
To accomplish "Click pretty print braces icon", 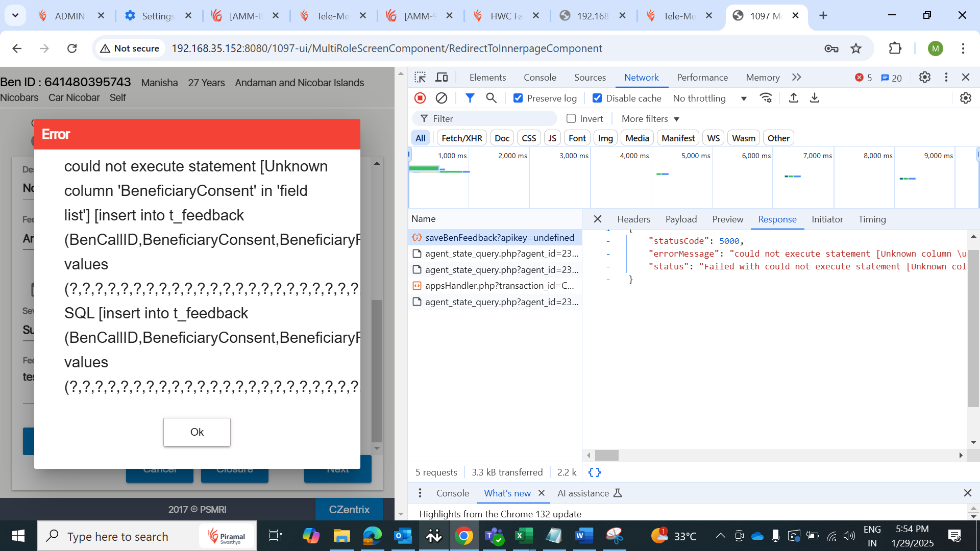I will [x=595, y=472].
